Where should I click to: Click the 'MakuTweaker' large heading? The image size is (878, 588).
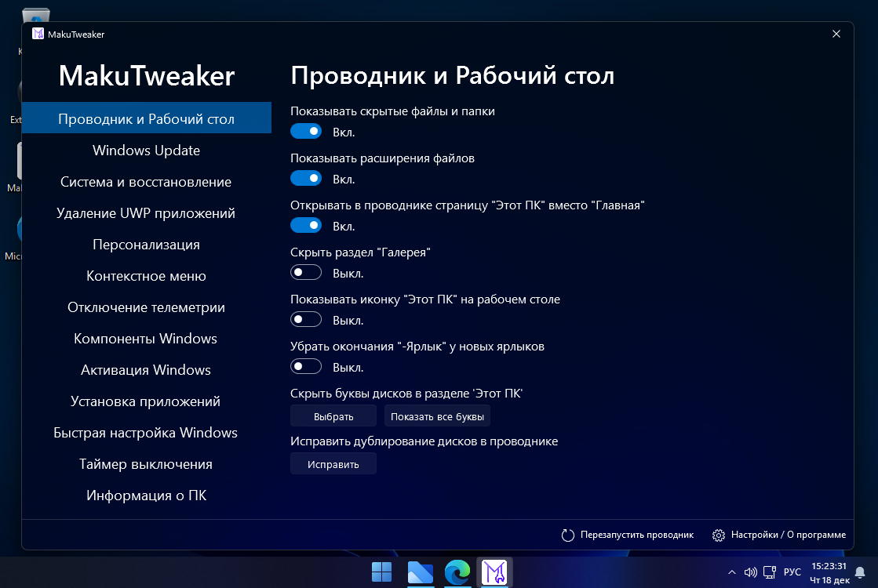pyautogui.click(x=147, y=75)
